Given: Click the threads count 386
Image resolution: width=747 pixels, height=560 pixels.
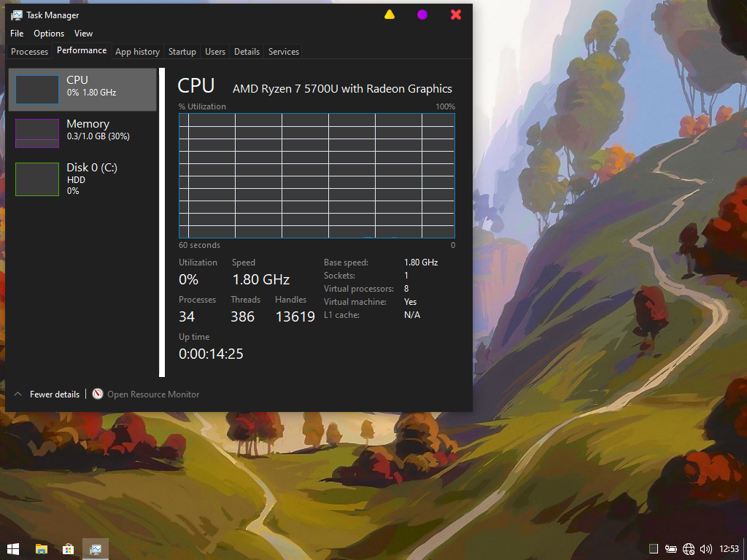Looking at the screenshot, I should tap(242, 316).
